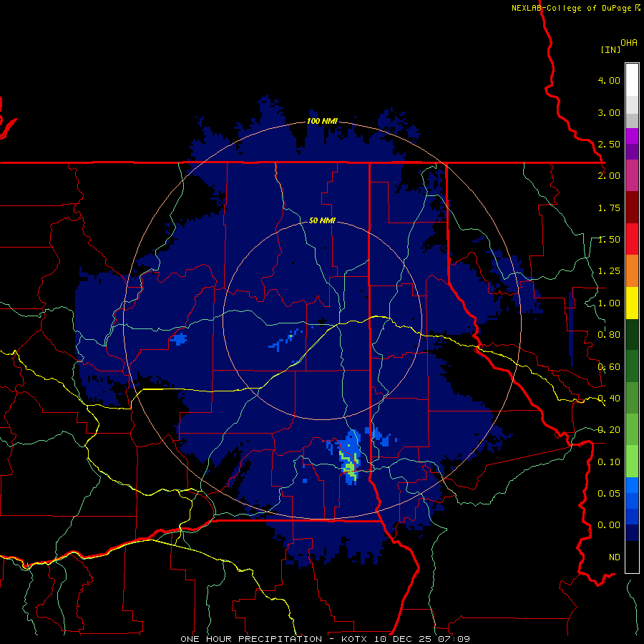Select the bright magenta 2.50 legend color
This screenshot has width=644, height=644.
(x=632, y=136)
